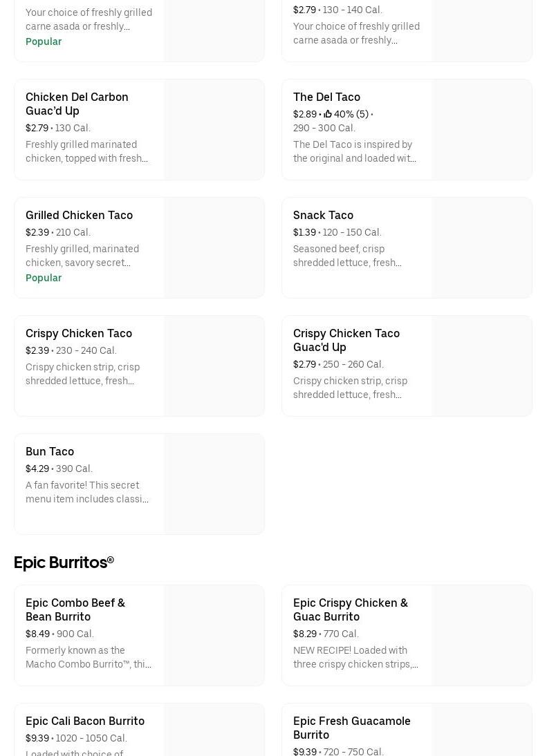The image size is (556, 756).
Task: Select Epic Crispy Chicken & Guac Burrito
Action: 350,609
